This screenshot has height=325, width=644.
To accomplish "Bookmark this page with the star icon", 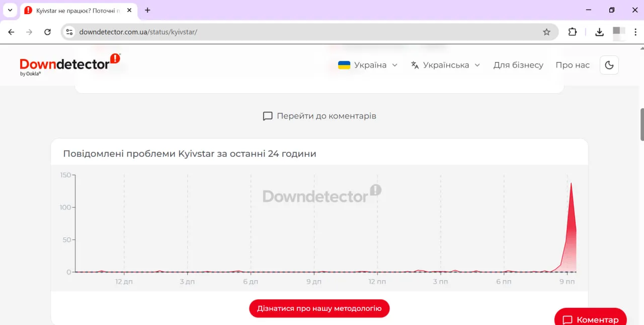I will click(x=546, y=32).
